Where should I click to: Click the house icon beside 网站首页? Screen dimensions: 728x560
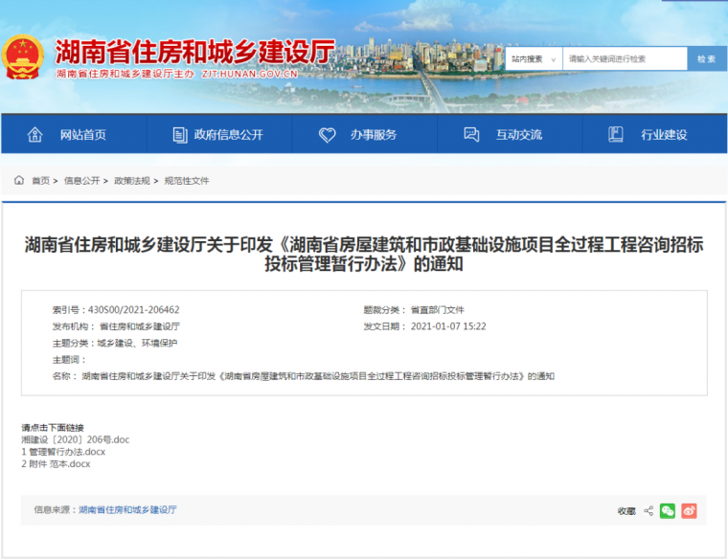tap(35, 135)
